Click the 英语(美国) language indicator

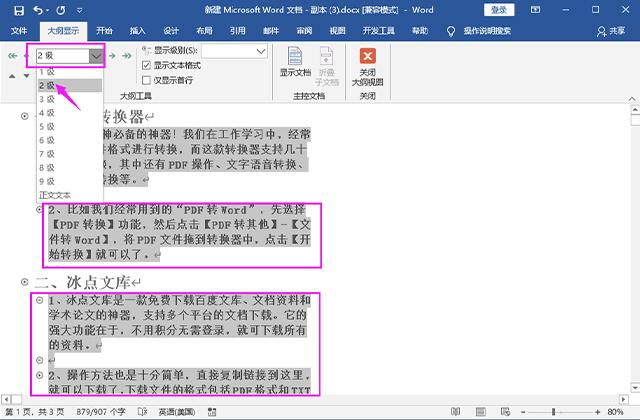(x=177, y=412)
